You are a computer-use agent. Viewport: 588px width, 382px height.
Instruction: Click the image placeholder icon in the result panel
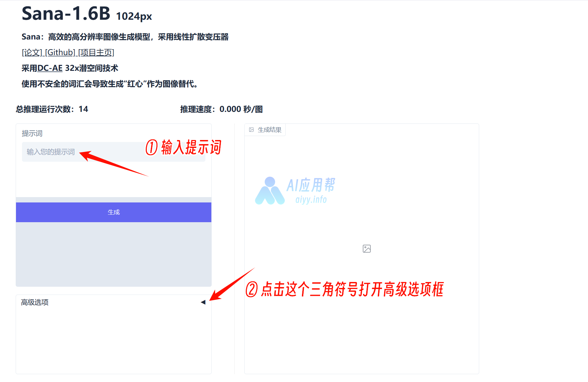pos(367,249)
